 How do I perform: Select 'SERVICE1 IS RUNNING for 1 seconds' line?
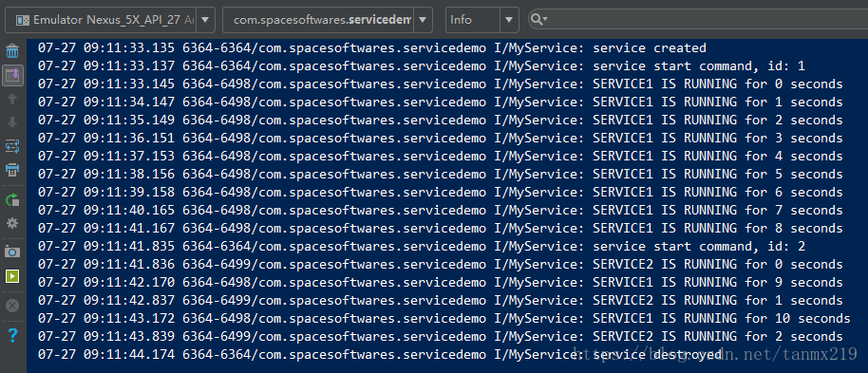[440, 103]
